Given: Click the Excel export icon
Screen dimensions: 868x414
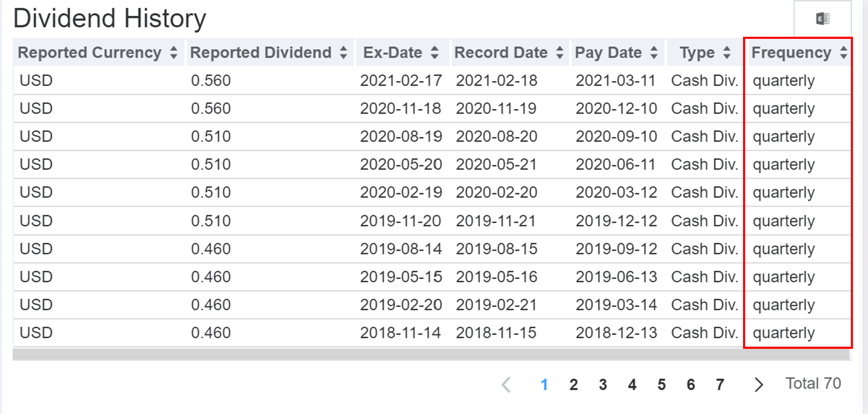Looking at the screenshot, I should pyautogui.click(x=822, y=19).
